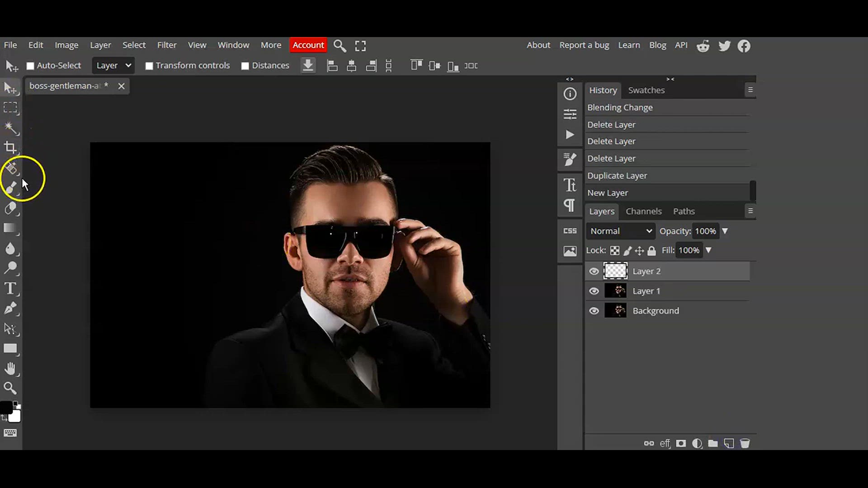Select the Crop tool
Viewport: 868px width, 488px height.
coord(10,148)
